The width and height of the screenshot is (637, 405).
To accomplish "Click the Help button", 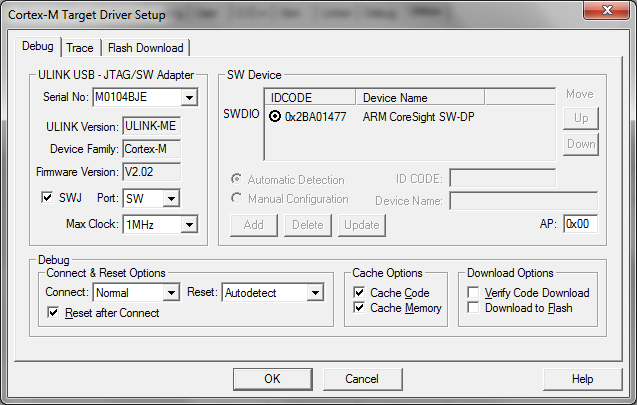I will (582, 379).
